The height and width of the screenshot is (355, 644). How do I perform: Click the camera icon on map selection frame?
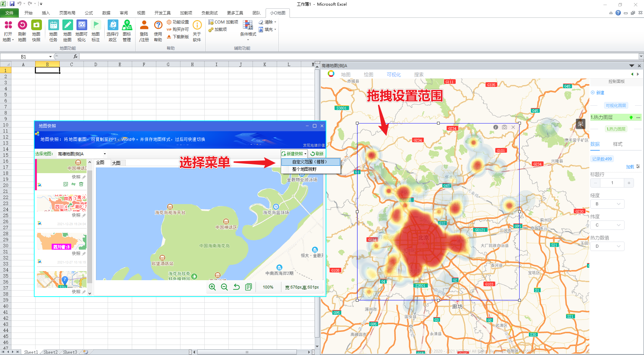pos(504,127)
